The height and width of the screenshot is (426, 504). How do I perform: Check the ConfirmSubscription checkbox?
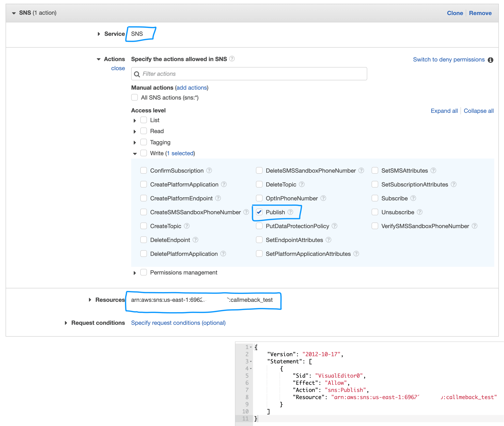(x=144, y=171)
